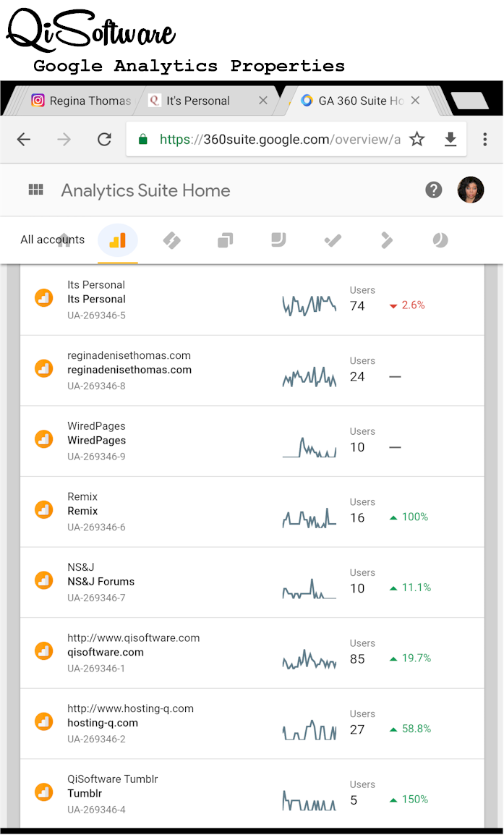Click the Remix users sparkline
This screenshot has width=504, height=835.
tap(309, 517)
